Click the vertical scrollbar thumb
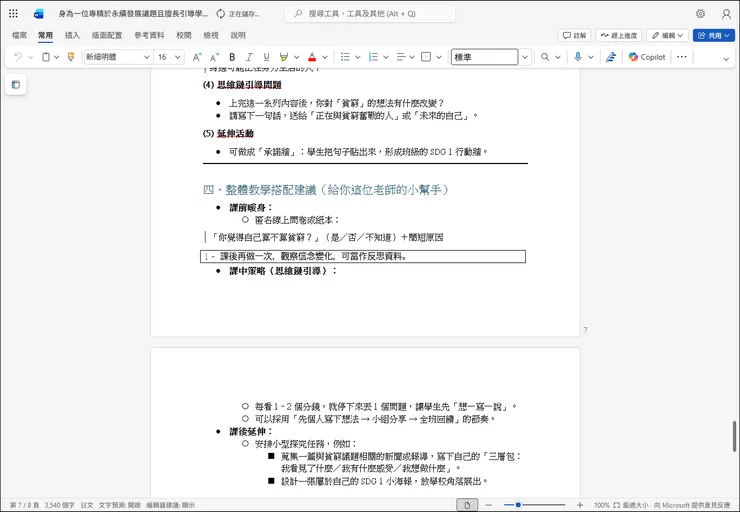This screenshot has width=740, height=512. (734, 436)
